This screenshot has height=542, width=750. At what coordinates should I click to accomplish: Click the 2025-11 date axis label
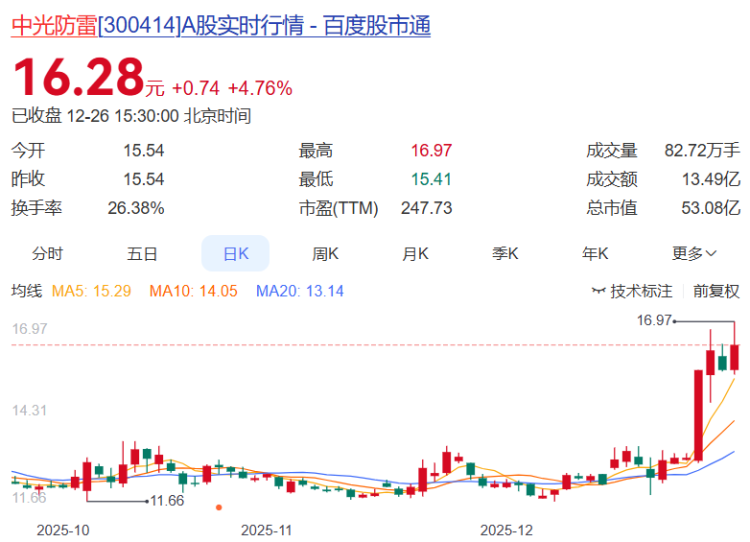(x=266, y=528)
